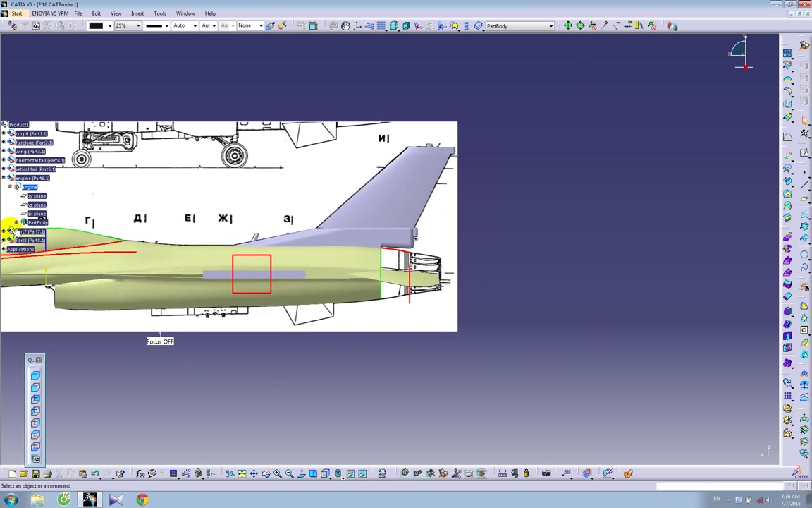The width and height of the screenshot is (812, 508).
Task: Collapse the engine (Part6.1) tree node
Action: click(4, 178)
